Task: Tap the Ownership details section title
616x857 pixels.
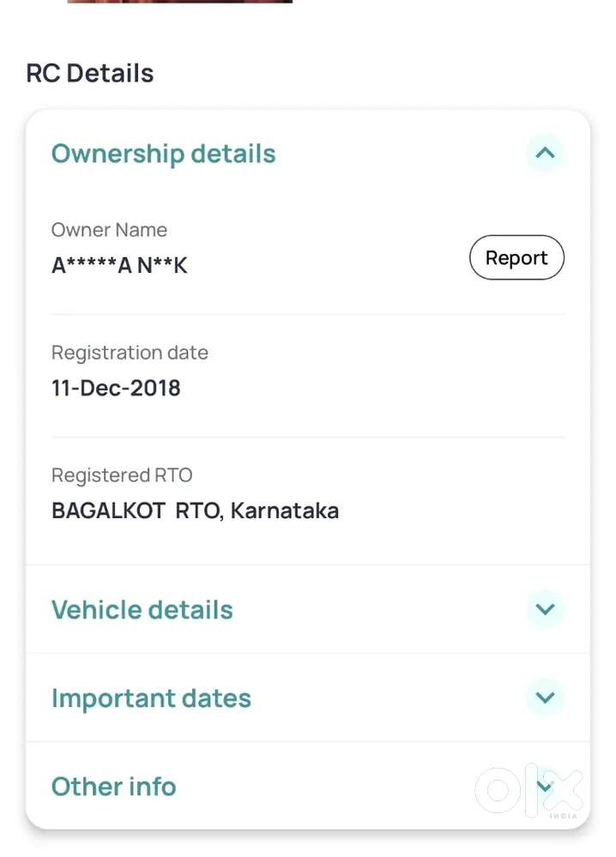Action: click(163, 154)
